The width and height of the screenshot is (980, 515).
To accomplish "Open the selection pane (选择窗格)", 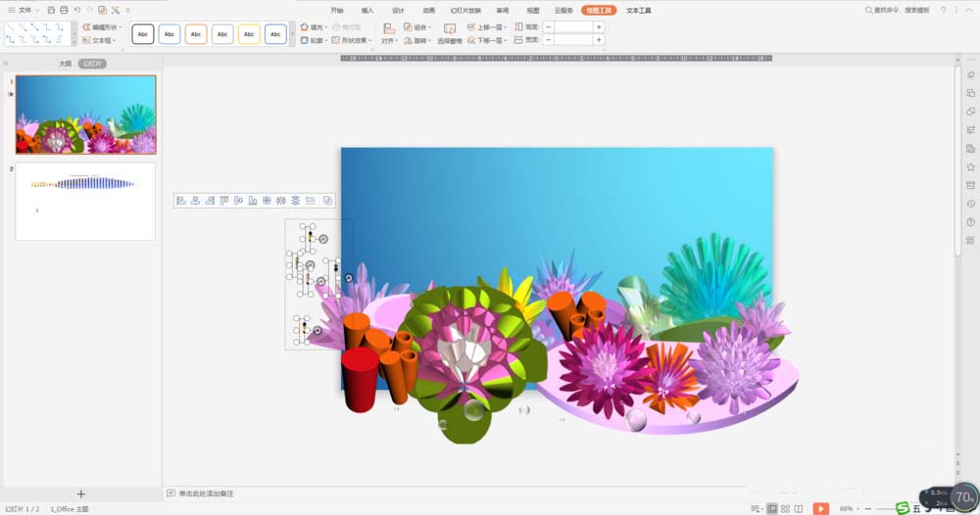I will (x=450, y=33).
